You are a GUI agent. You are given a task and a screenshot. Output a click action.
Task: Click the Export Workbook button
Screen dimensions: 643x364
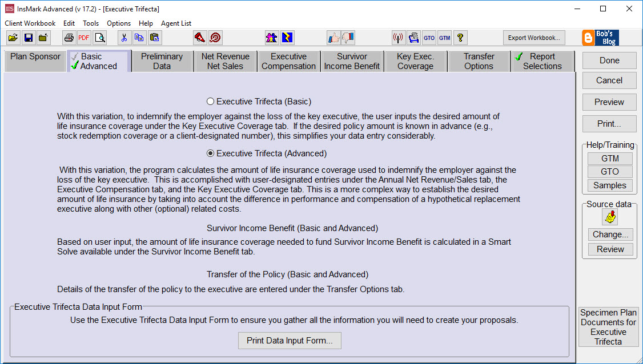coord(534,38)
